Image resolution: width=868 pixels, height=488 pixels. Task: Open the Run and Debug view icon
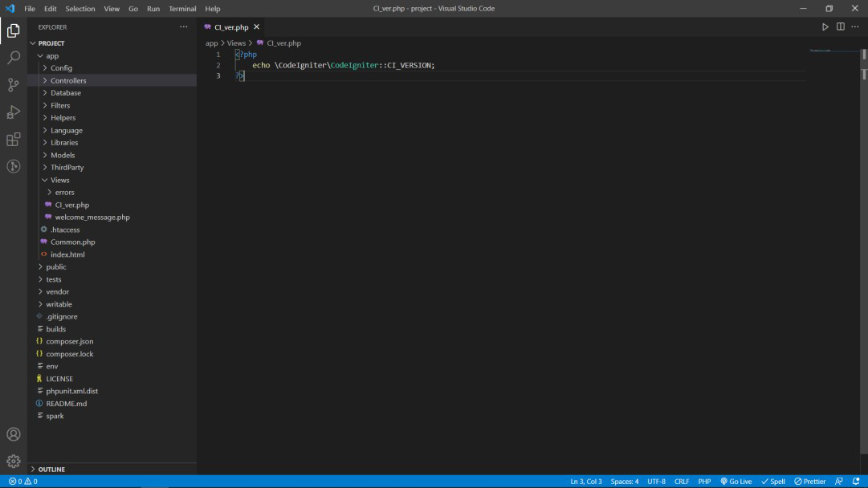coord(14,112)
